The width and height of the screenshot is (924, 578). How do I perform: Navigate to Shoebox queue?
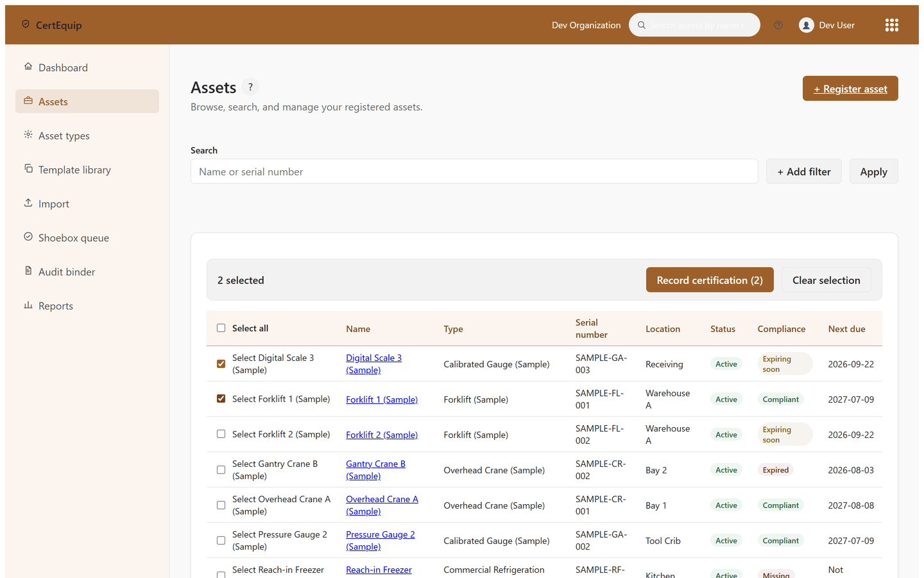(x=87, y=238)
